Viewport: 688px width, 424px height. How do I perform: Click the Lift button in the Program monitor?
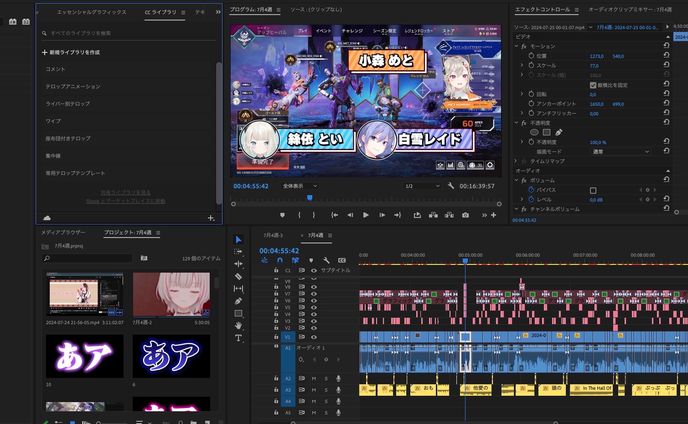[433, 215]
